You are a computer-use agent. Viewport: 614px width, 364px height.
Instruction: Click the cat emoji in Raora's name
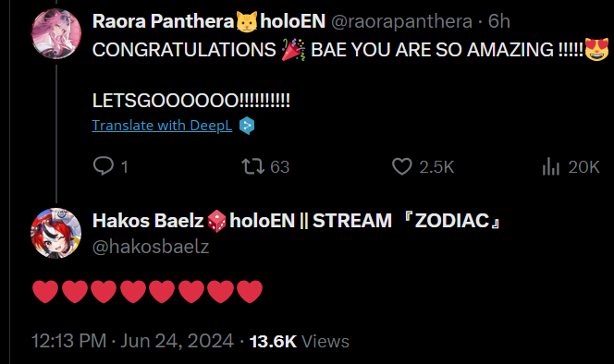(x=247, y=22)
